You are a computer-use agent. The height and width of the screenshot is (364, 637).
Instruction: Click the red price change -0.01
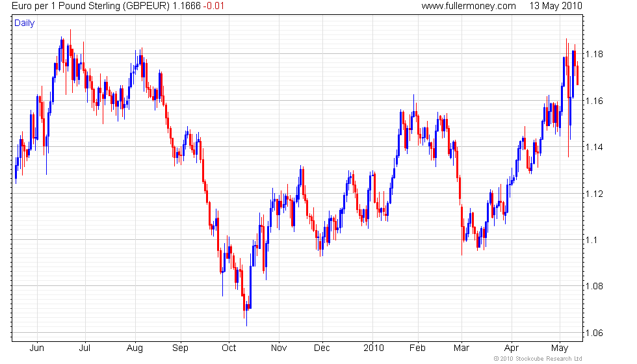point(214,6)
